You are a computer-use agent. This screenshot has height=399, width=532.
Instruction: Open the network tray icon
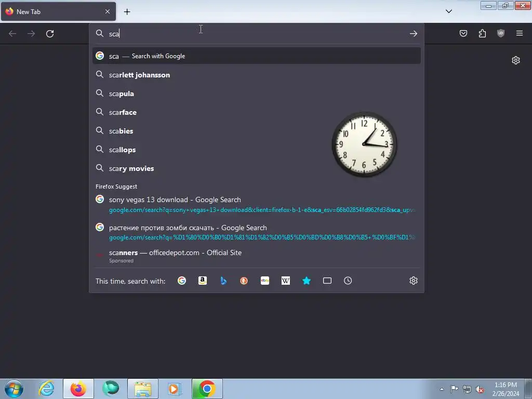(467, 389)
